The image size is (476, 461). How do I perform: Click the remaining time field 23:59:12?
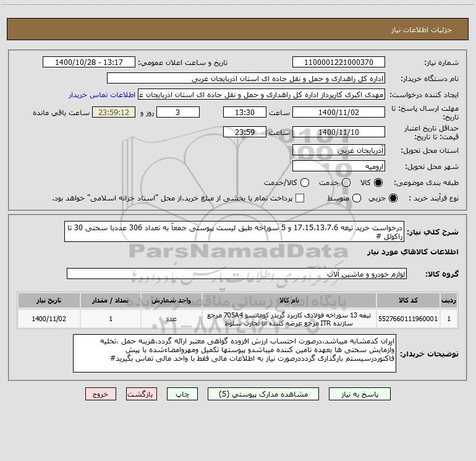click(x=114, y=112)
